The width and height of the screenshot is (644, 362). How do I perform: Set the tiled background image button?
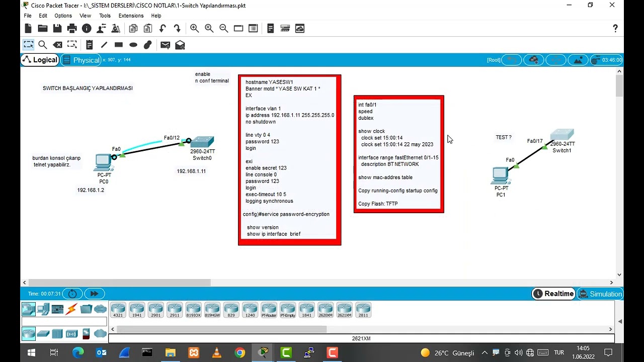coord(578,60)
